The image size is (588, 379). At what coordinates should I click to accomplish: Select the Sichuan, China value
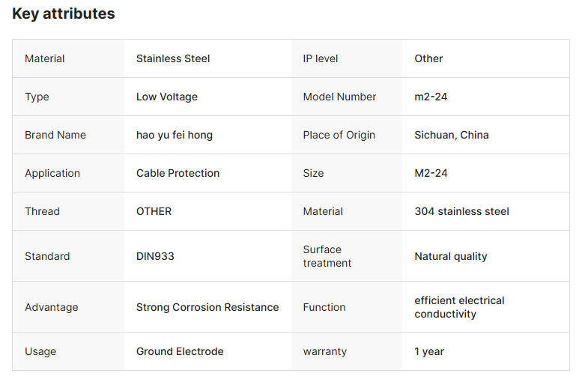(452, 135)
